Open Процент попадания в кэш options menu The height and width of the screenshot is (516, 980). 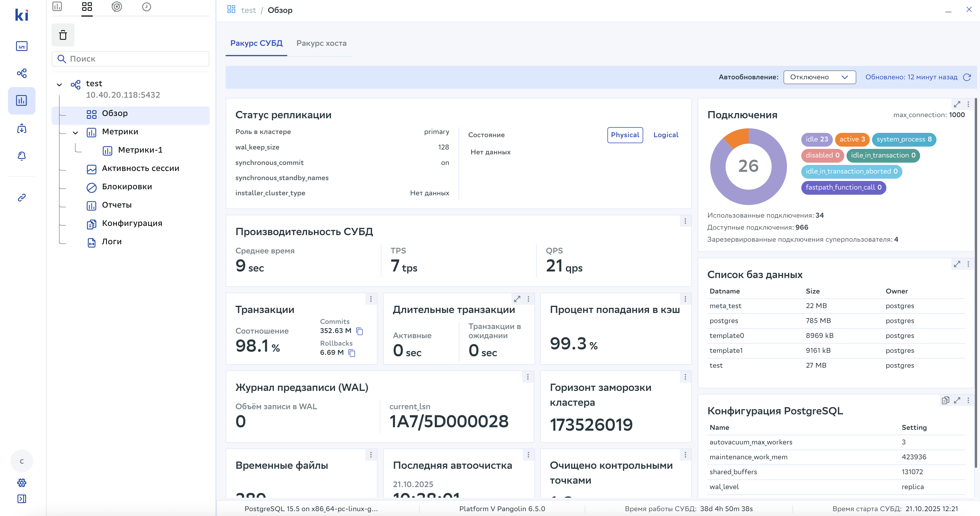(x=685, y=299)
